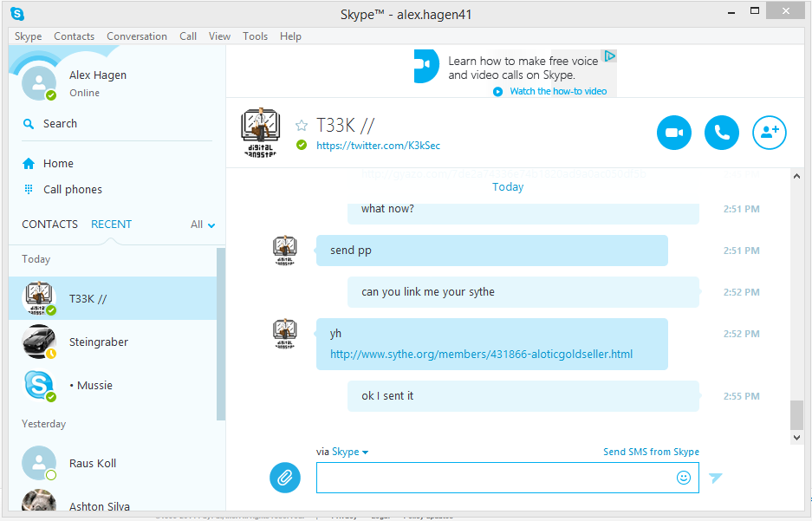Click the chat scrollbar up arrow
This screenshot has width=812, height=521.
pyautogui.click(x=796, y=176)
